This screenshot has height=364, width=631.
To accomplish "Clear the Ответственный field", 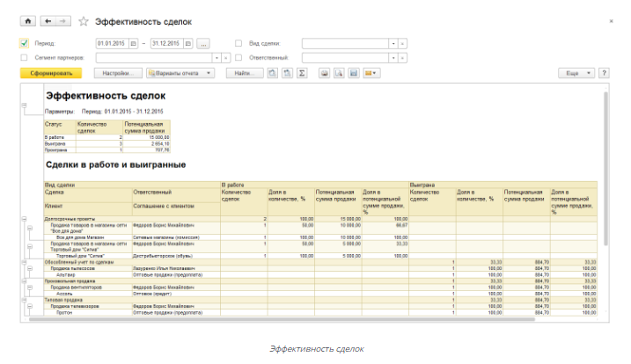I will 402,58.
